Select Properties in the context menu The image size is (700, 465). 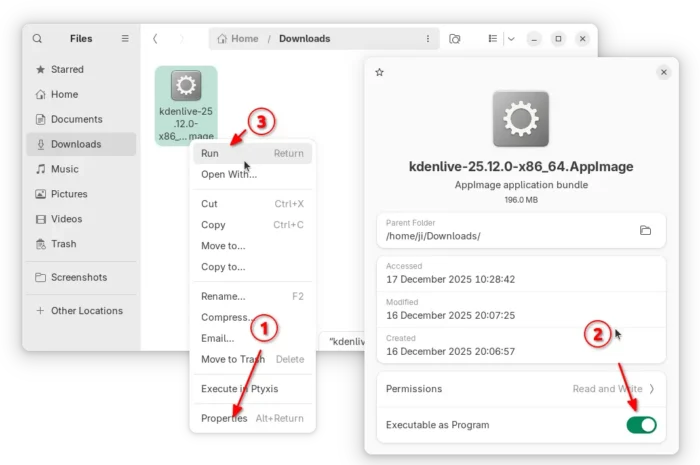(x=224, y=419)
